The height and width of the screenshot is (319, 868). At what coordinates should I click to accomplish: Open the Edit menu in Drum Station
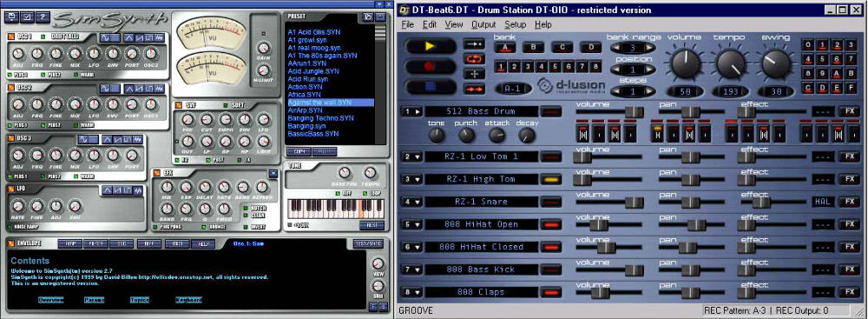point(430,24)
